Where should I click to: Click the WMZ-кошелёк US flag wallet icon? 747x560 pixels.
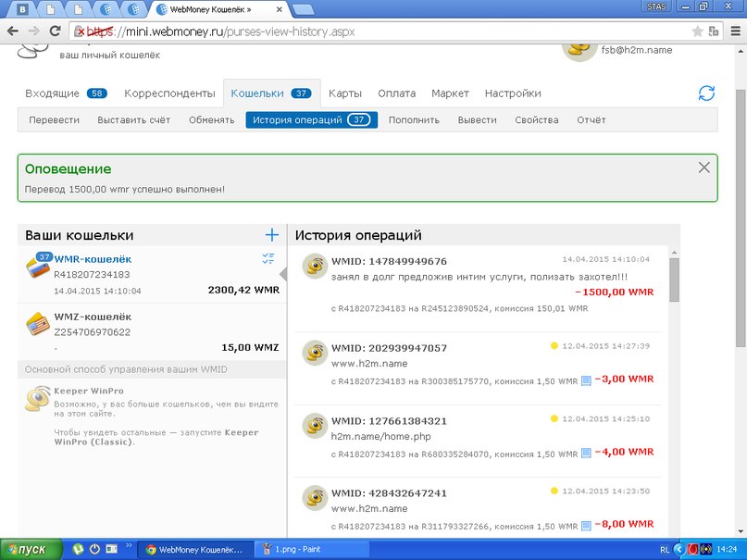(38, 324)
